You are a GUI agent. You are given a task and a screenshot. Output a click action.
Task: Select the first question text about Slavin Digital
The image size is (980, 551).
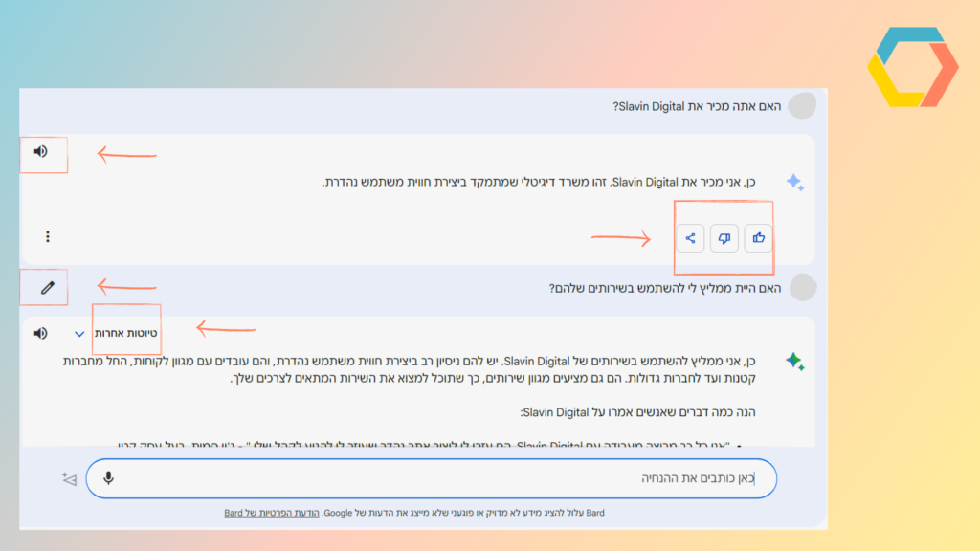(x=697, y=106)
